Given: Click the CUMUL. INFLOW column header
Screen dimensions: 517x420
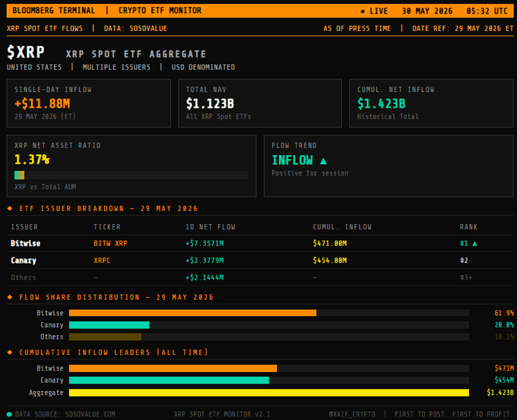Looking at the screenshot, I should (x=342, y=227).
